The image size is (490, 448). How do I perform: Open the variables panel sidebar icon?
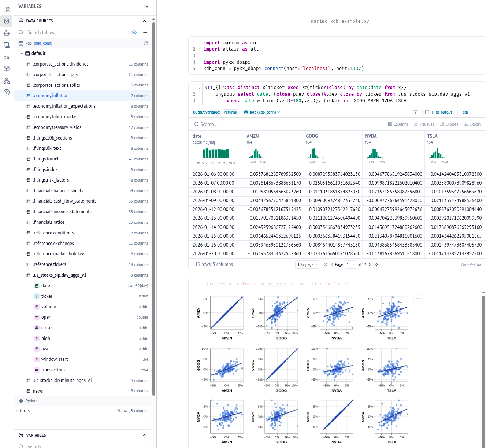(x=7, y=21)
